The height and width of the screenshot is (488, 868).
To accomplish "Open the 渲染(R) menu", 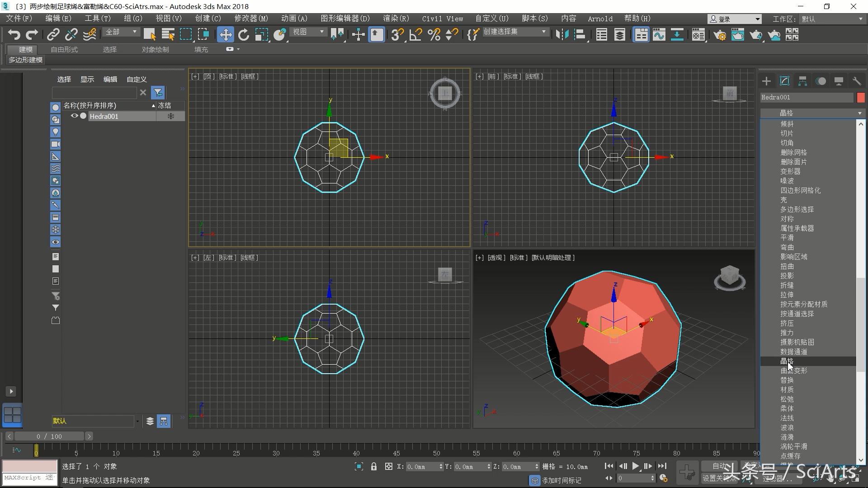I will click(396, 19).
